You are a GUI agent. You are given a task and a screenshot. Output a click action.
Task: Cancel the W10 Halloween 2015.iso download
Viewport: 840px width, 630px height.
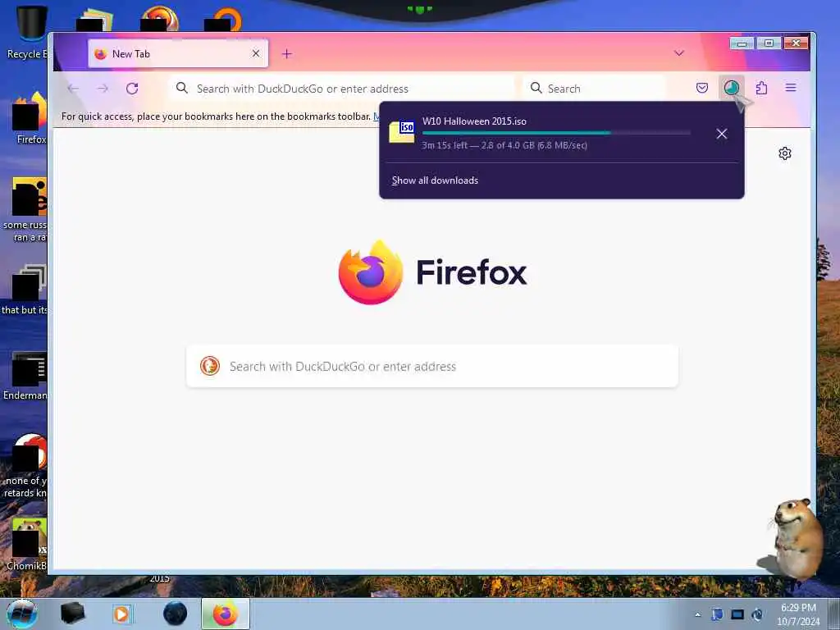pyautogui.click(x=722, y=134)
